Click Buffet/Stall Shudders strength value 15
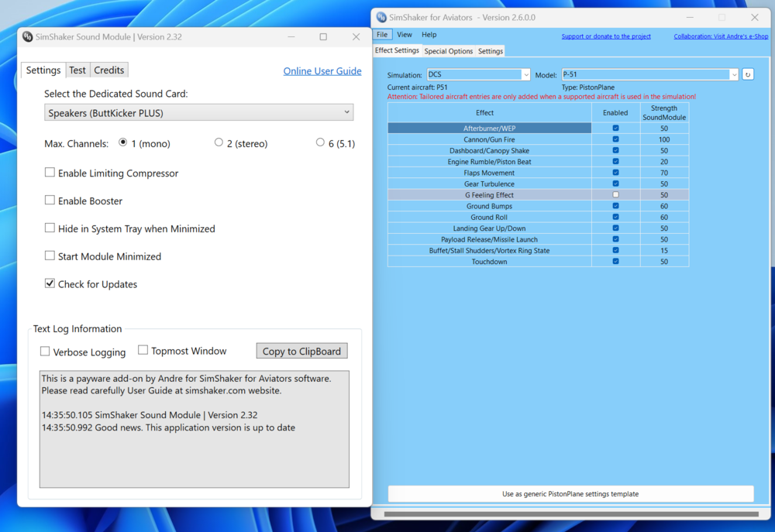This screenshot has height=532, width=775. [x=664, y=250]
